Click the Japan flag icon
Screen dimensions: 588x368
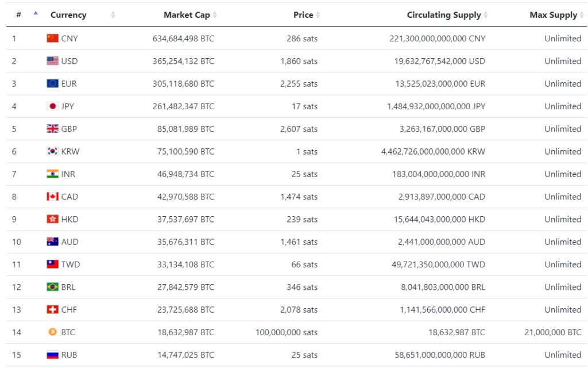52,106
